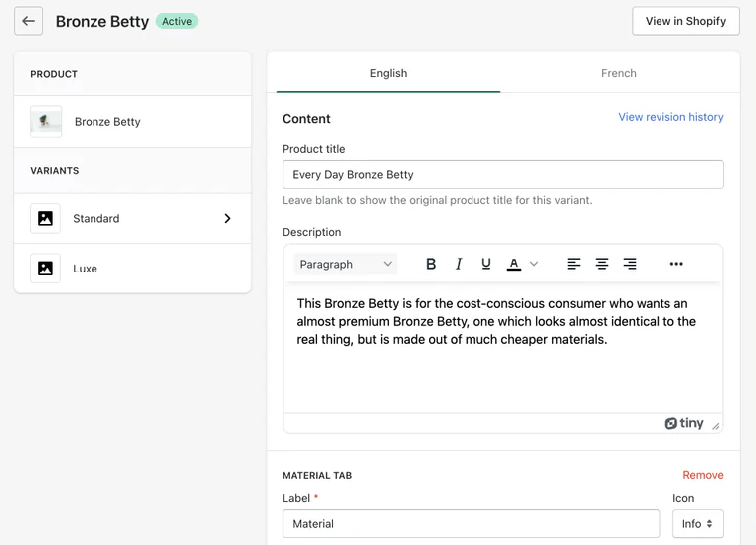This screenshot has height=545, width=756.
Task: Remove the Material tab
Action: pos(702,475)
